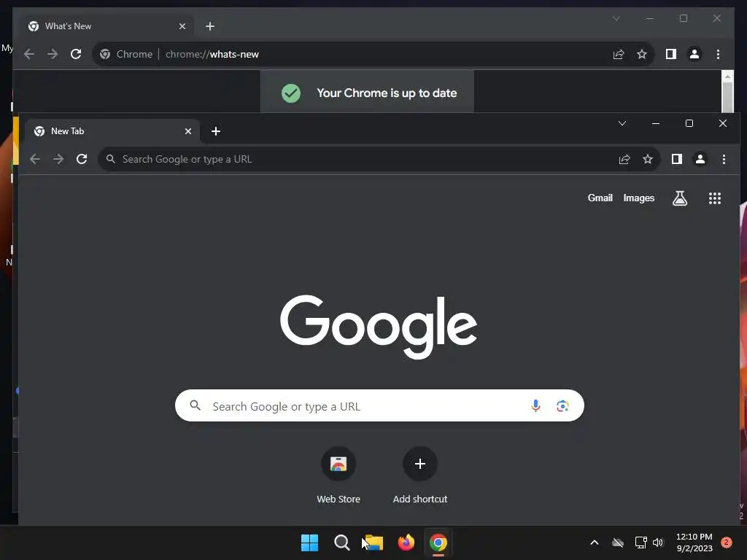Open the profile menu in the New Tab window
Viewport: 747px width, 560px height.
pyautogui.click(x=700, y=159)
